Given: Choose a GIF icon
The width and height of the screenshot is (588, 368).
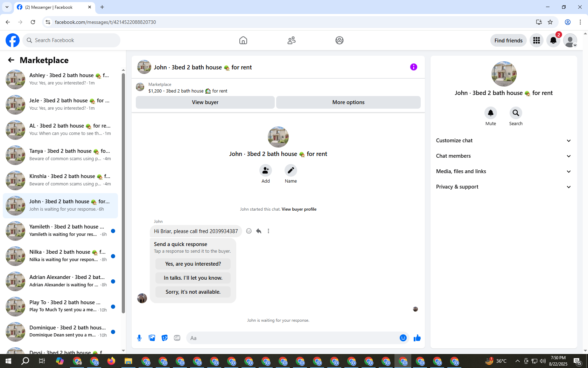Looking at the screenshot, I should click(x=177, y=338).
